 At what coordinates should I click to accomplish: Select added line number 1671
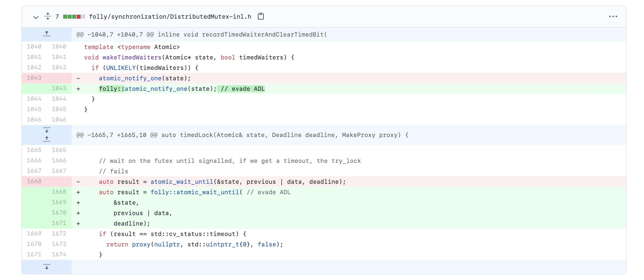click(x=59, y=223)
